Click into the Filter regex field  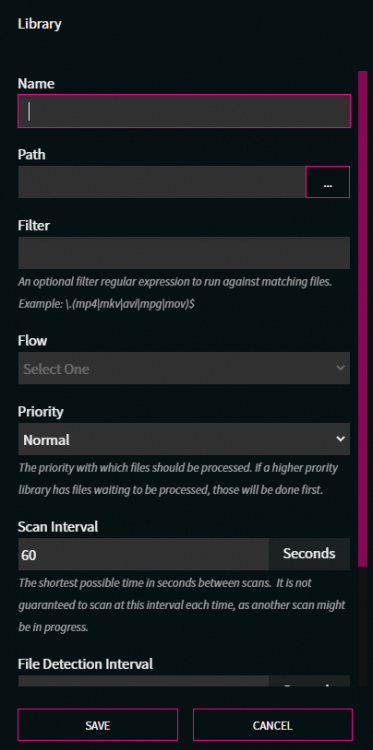[184, 253]
